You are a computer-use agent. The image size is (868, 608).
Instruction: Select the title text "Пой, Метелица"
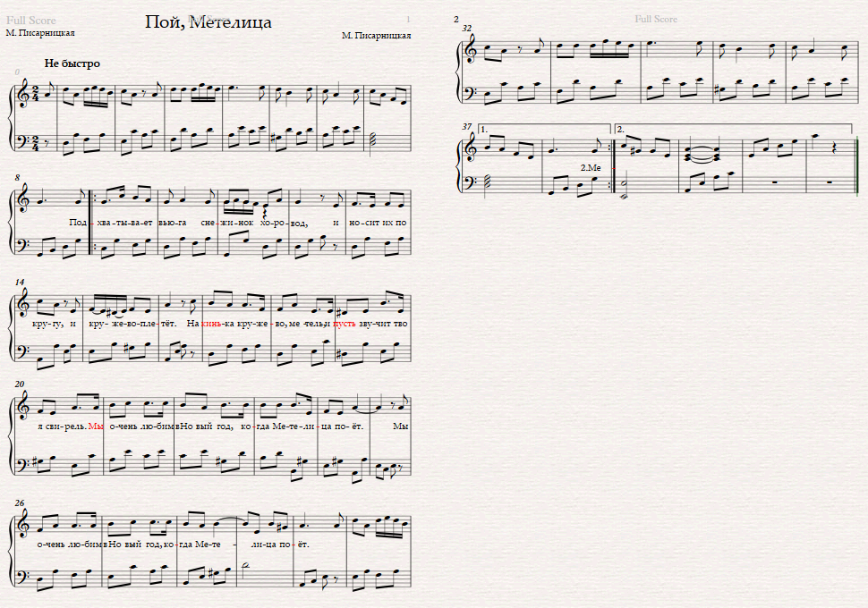(208, 22)
